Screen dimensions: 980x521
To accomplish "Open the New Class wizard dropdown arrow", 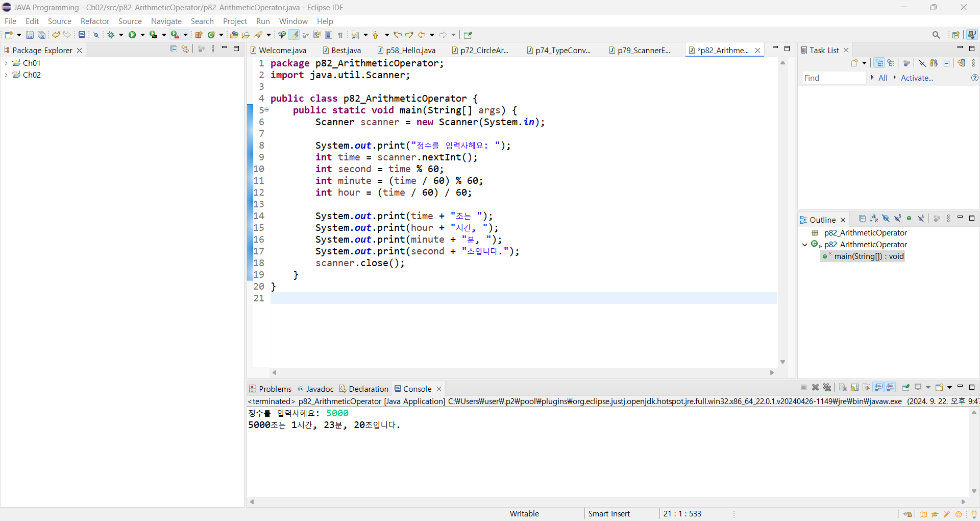I will click(x=222, y=35).
